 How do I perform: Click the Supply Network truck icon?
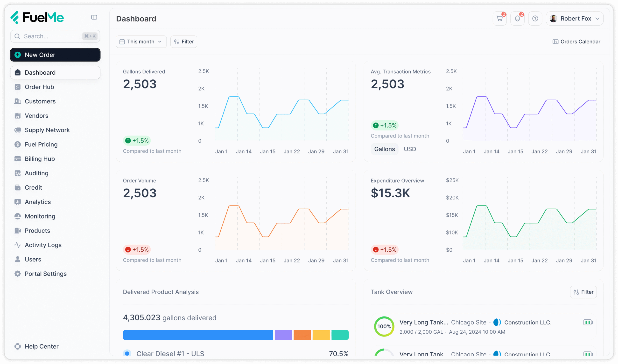[x=18, y=130]
